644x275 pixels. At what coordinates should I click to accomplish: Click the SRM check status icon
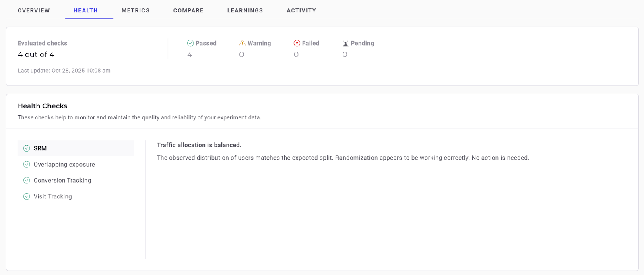pos(27,148)
